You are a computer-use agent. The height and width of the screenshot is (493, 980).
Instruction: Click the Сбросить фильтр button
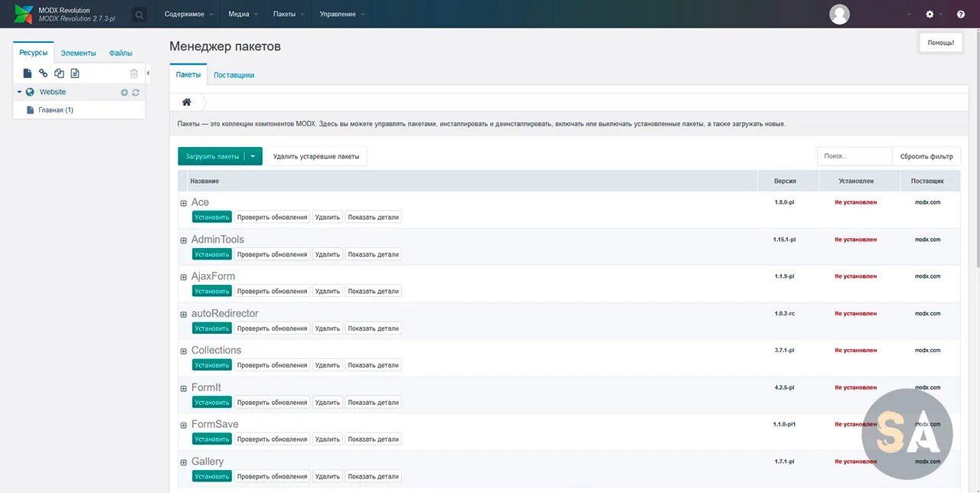click(x=926, y=156)
